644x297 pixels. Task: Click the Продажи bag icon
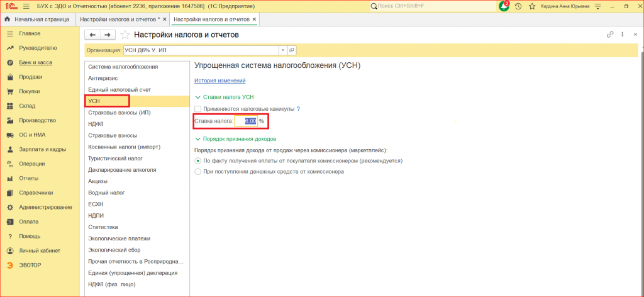pyautogui.click(x=10, y=77)
